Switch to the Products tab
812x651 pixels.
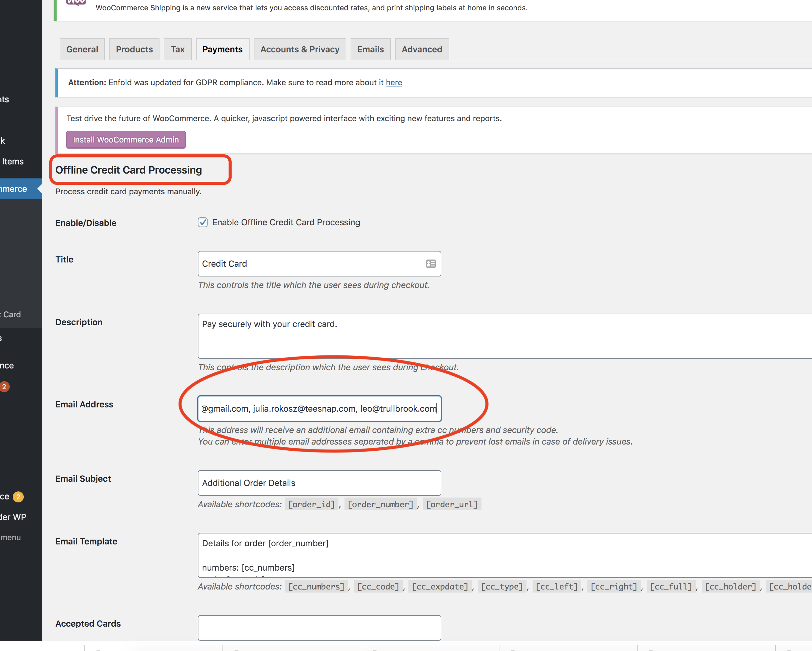pos(134,49)
